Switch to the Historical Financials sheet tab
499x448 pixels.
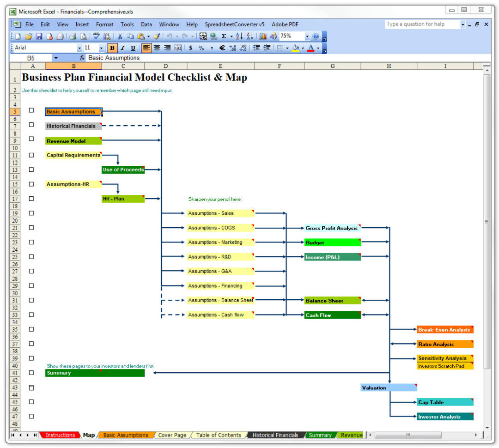(276, 435)
